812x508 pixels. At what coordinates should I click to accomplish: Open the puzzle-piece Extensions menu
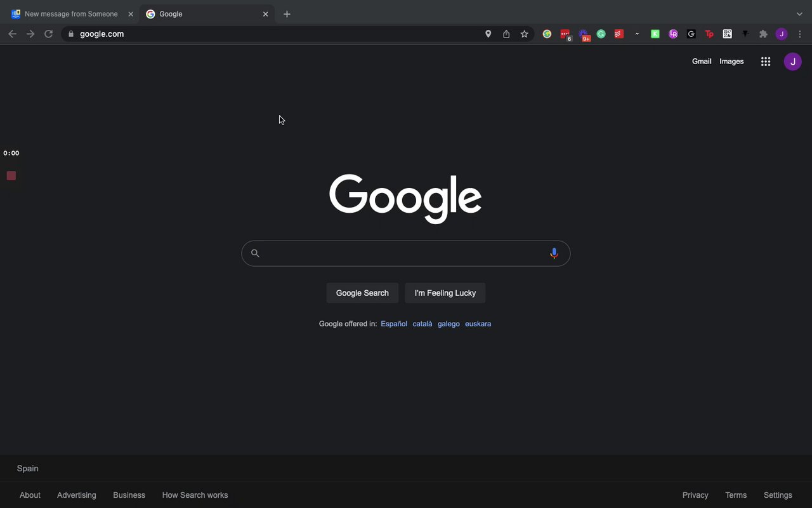point(763,34)
